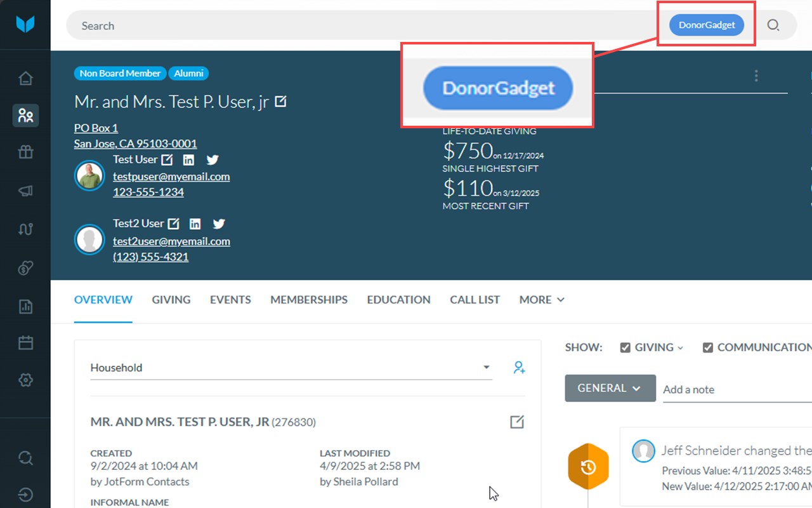Viewport: 812px width, 508px height.
Task: Open the Calendar sidebar icon
Action: 25,343
